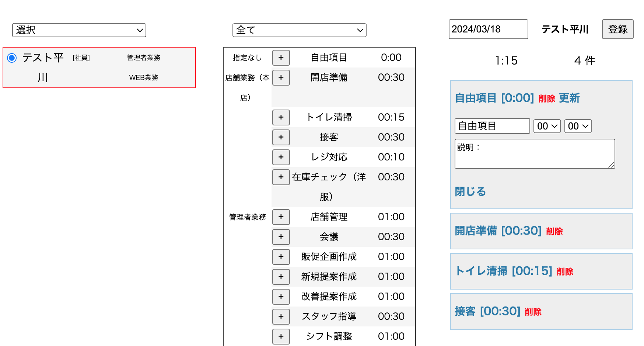The width and height of the screenshot is (644, 346).
Task: Click the plus icon beside 開店準備
Action: coord(281,77)
